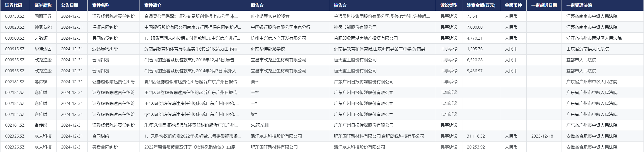644x152 pixels.
Task: Select case name 买卖合同纠纷
Action: pyautogui.click(x=105, y=147)
